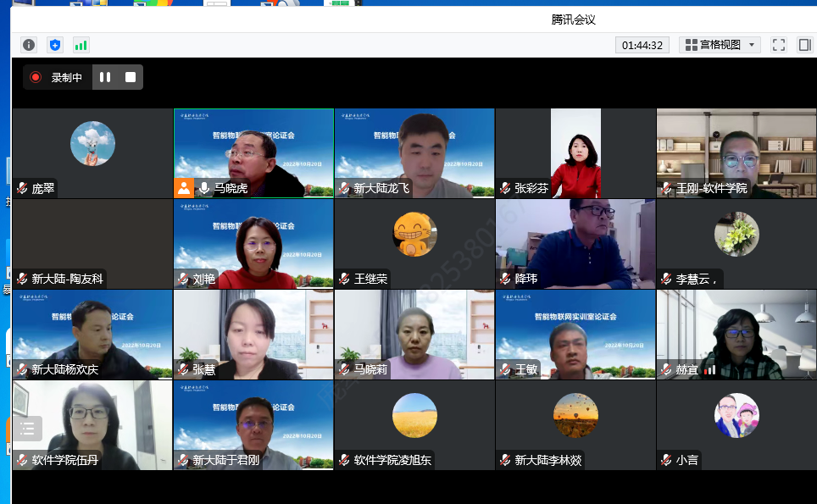Pause the meeting recording

click(105, 77)
